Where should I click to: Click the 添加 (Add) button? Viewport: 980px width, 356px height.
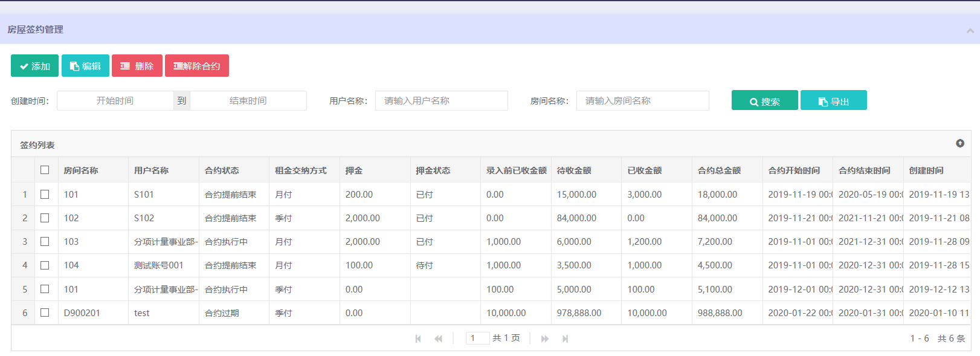(x=34, y=66)
